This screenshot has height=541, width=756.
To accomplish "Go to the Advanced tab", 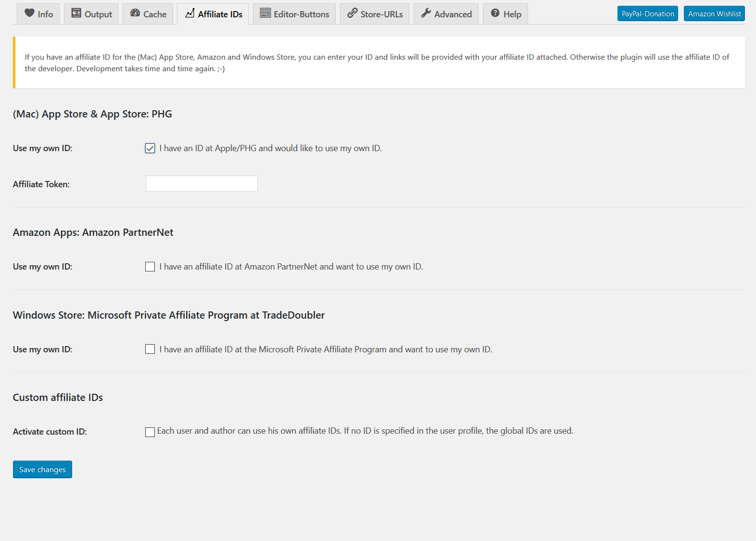I will (x=446, y=14).
